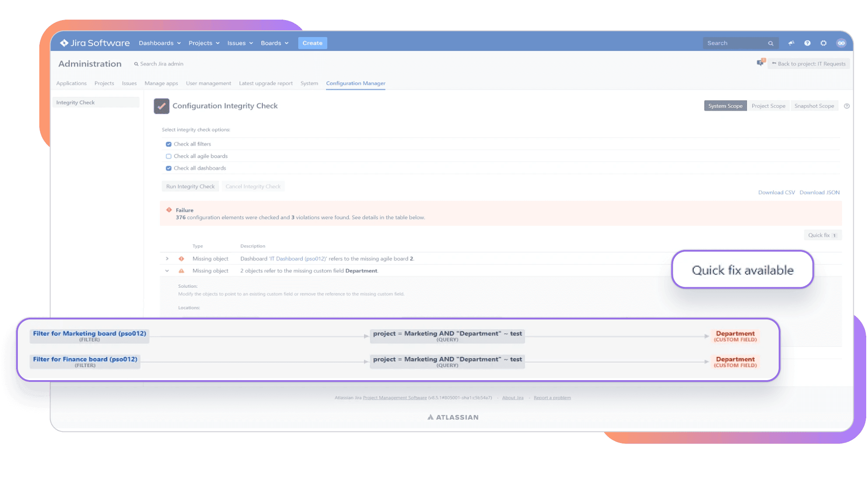Collapse the Department violation row
The height and width of the screenshot is (489, 868).
pyautogui.click(x=167, y=271)
